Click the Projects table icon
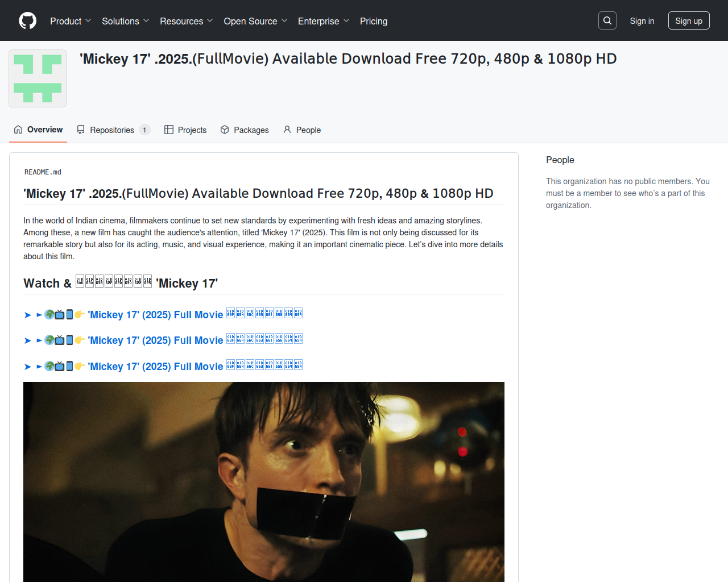Image resolution: width=728 pixels, height=582 pixels. pyautogui.click(x=169, y=130)
